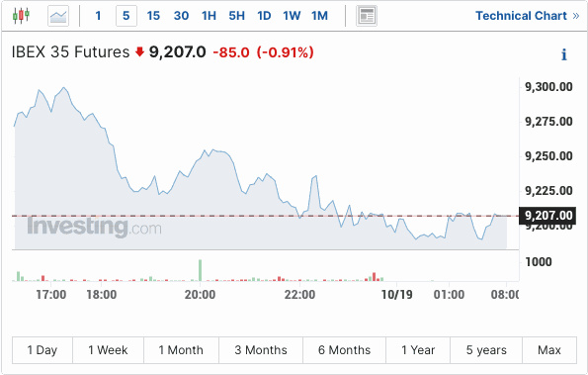The height and width of the screenshot is (375, 588).
Task: Select the 1W interval
Action: pyautogui.click(x=292, y=16)
